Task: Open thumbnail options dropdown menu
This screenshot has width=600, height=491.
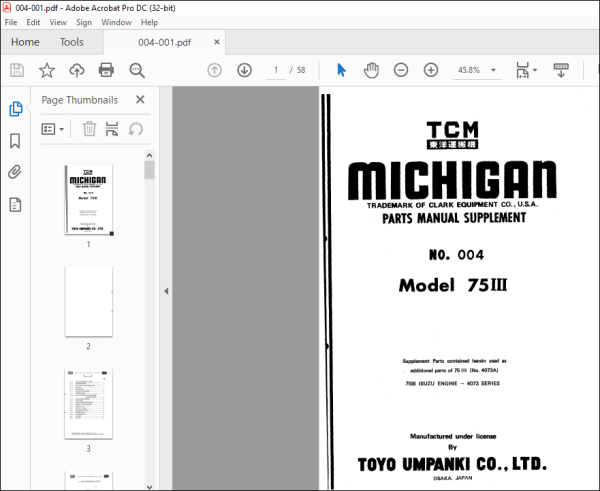Action: pyautogui.click(x=52, y=129)
